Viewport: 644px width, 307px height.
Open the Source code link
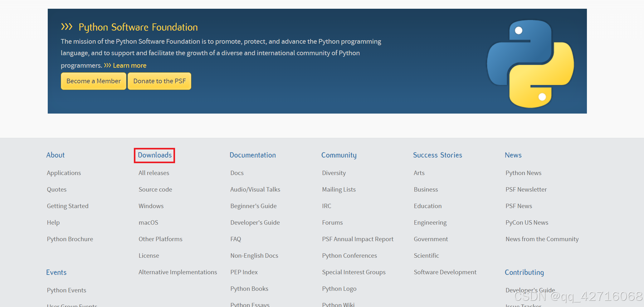tap(155, 189)
